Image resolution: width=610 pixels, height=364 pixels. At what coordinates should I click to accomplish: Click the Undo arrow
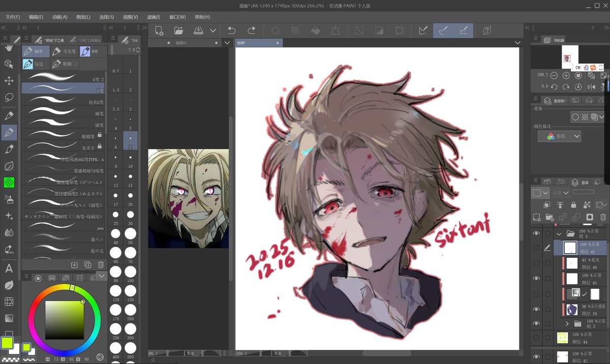click(x=232, y=31)
